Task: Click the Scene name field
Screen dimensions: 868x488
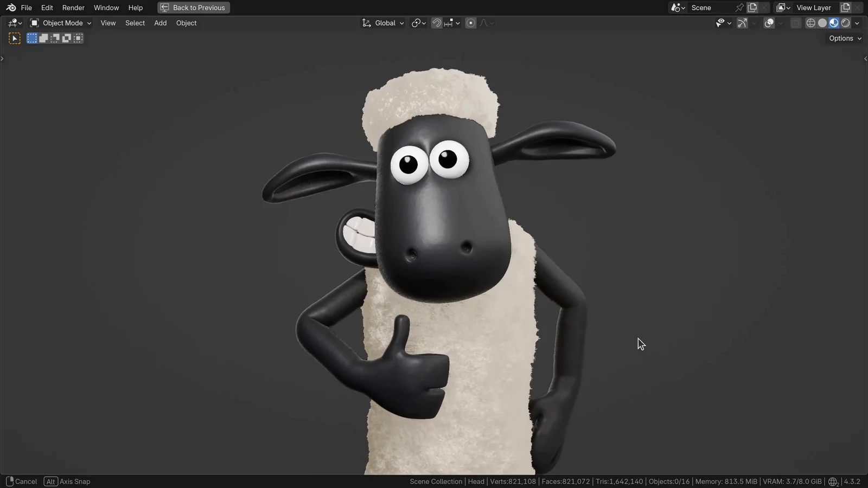Action: (x=708, y=8)
